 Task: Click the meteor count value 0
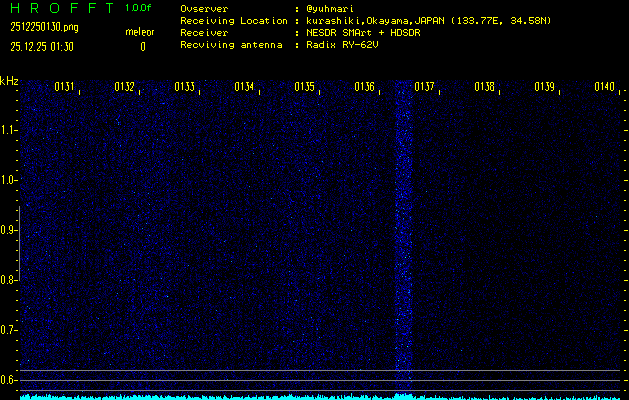(143, 47)
